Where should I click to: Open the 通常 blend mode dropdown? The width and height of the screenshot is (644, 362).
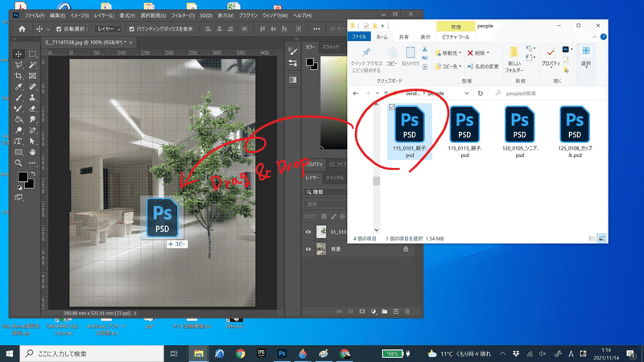coord(327,204)
